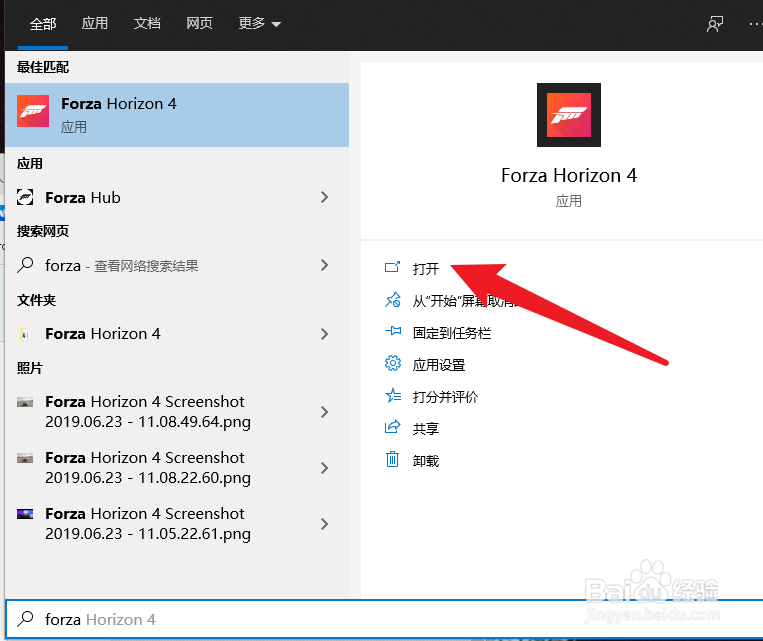763x641 pixels.
Task: Switch to the 应用 tab
Action: [x=94, y=23]
